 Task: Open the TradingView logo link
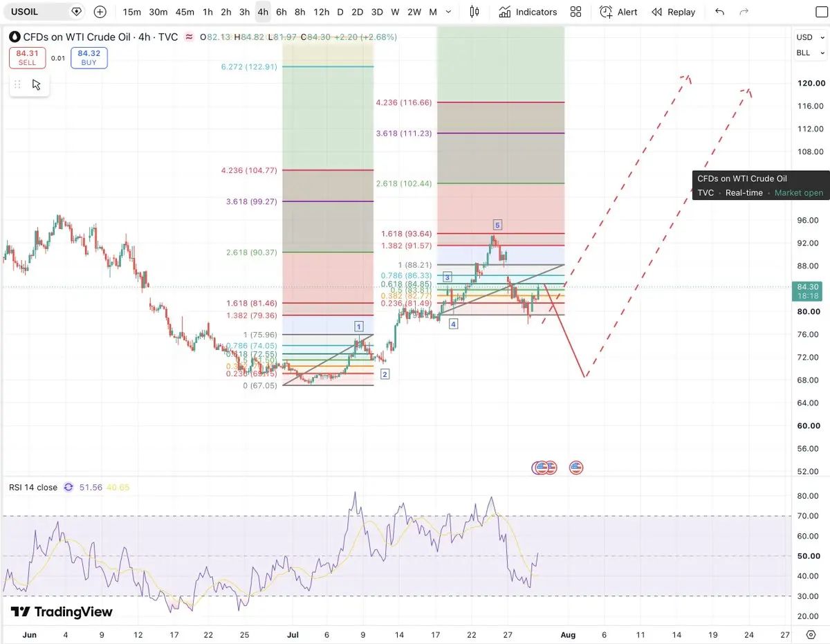(62, 611)
